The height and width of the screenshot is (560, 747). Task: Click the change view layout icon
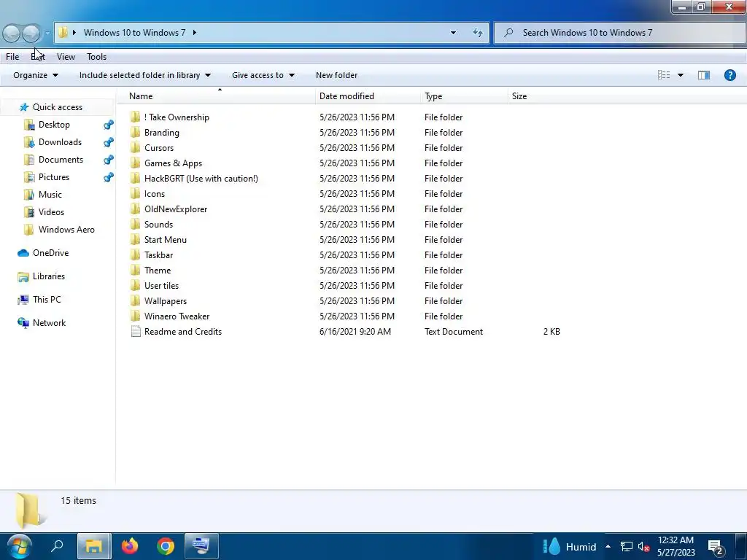point(664,75)
